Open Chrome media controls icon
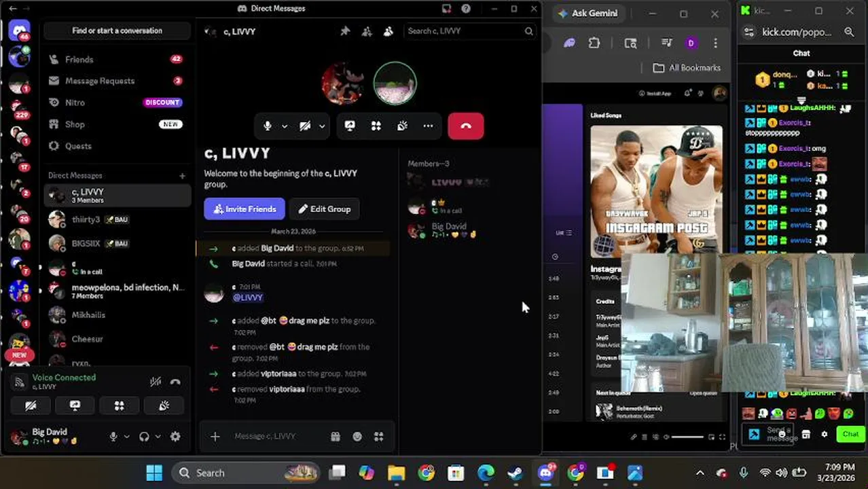 pyautogui.click(x=666, y=43)
